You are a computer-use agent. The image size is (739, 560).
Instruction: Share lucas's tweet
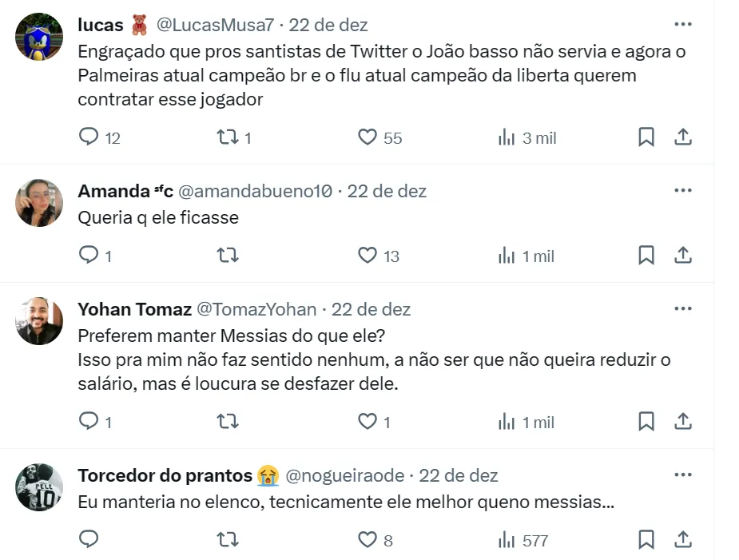683,137
